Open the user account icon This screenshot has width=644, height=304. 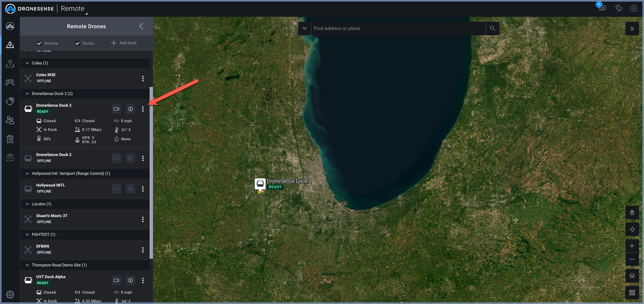(634, 8)
